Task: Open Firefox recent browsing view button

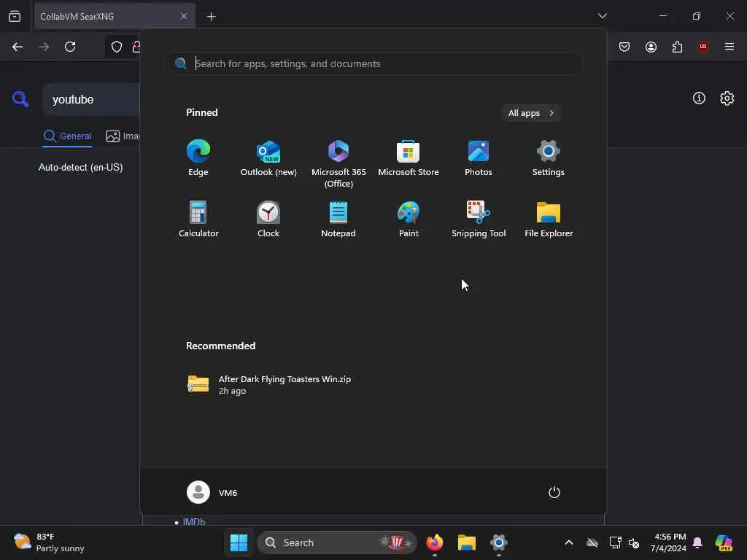Action: pyautogui.click(x=15, y=16)
